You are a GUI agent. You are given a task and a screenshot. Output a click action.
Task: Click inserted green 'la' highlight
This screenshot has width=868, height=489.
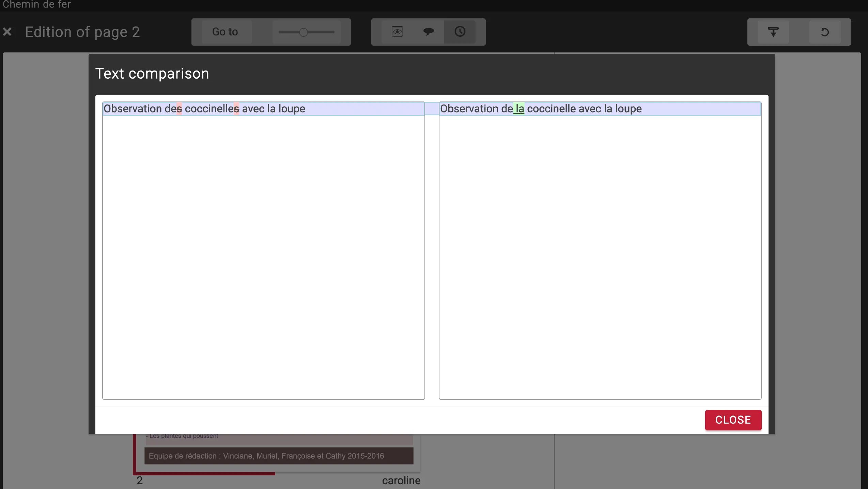point(519,109)
